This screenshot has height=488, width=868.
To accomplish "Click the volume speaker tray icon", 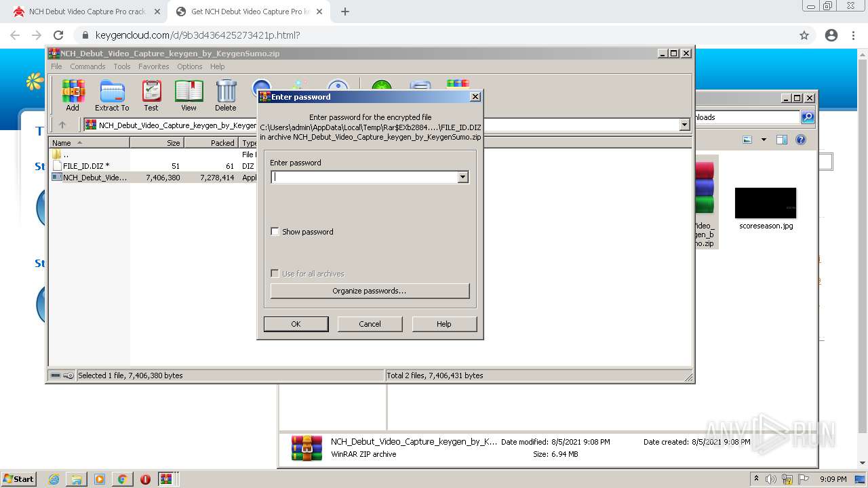I will pos(771,479).
